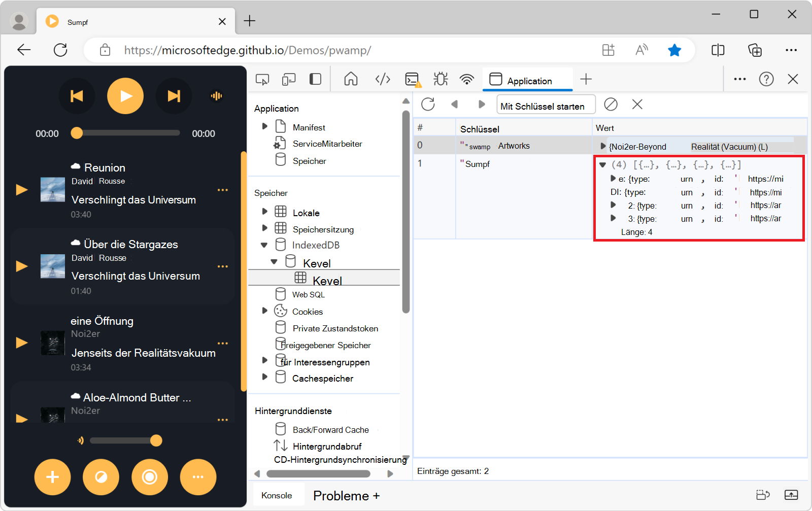
Task: Collapse the IndexedDB tree node
Action: pyautogui.click(x=264, y=244)
